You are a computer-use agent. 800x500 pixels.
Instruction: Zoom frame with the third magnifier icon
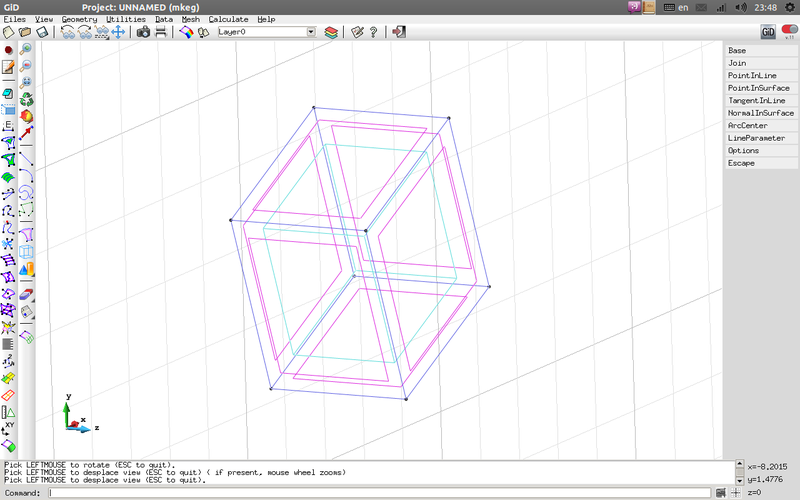(26, 82)
